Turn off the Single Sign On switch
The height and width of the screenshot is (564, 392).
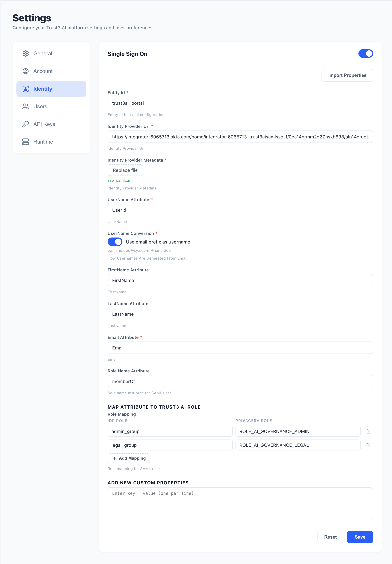[x=366, y=54]
